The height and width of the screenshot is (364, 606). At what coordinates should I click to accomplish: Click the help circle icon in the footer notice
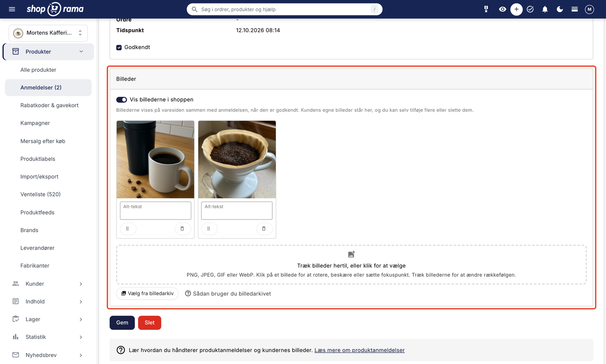click(121, 350)
